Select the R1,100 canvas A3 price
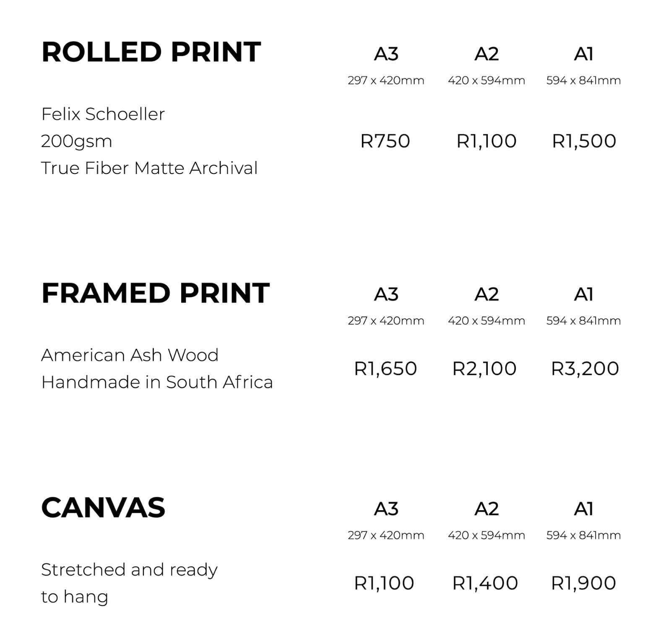This screenshot has height=644, width=671. pos(384,583)
